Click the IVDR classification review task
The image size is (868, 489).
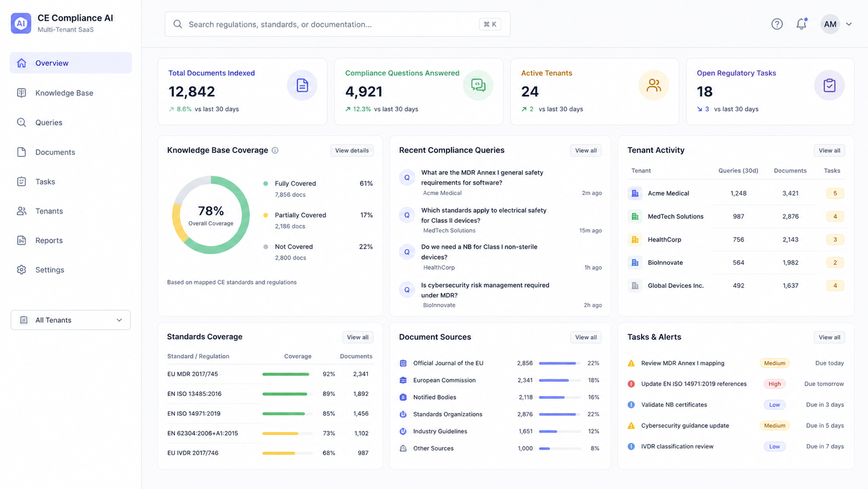tap(736, 446)
